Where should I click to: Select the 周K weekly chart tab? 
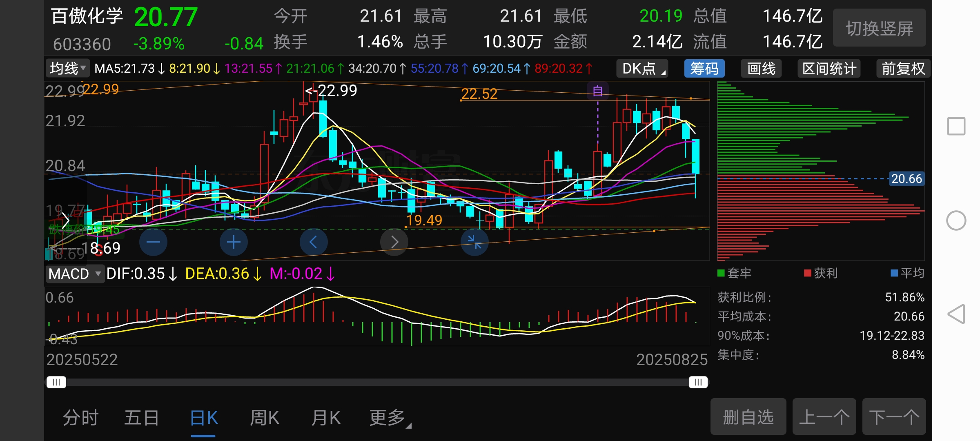click(264, 418)
